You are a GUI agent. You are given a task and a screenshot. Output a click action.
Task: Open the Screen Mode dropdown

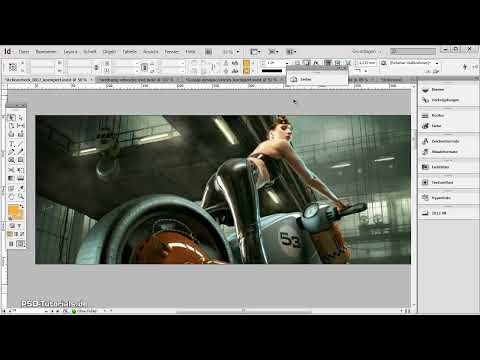tap(273, 52)
